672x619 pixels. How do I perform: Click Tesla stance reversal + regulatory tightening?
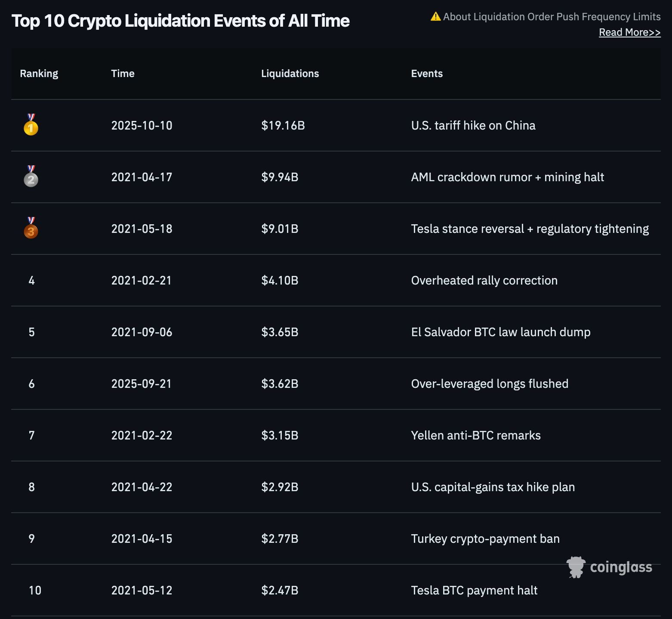(530, 229)
